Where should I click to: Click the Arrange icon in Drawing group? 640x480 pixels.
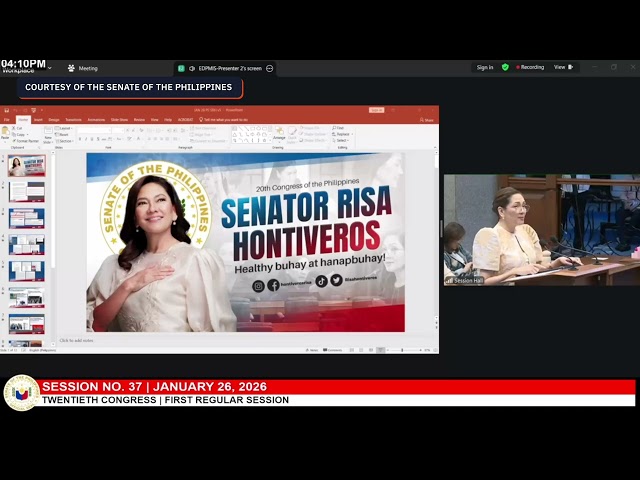pyautogui.click(x=279, y=133)
